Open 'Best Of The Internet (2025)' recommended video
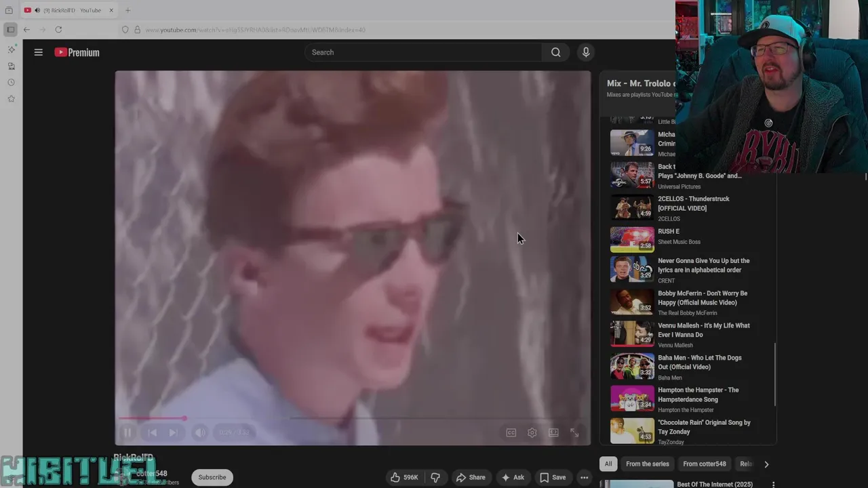 tap(715, 485)
